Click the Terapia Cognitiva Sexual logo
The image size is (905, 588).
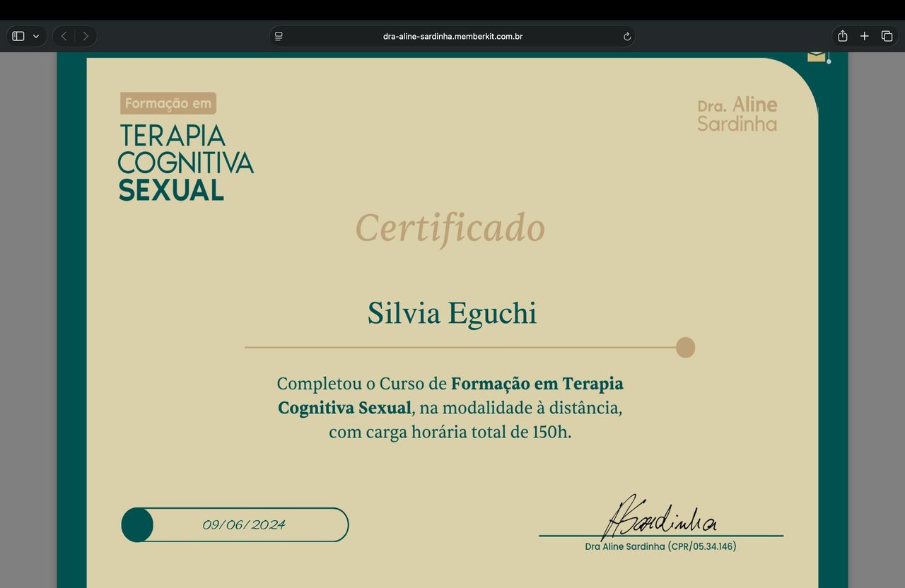(185, 163)
